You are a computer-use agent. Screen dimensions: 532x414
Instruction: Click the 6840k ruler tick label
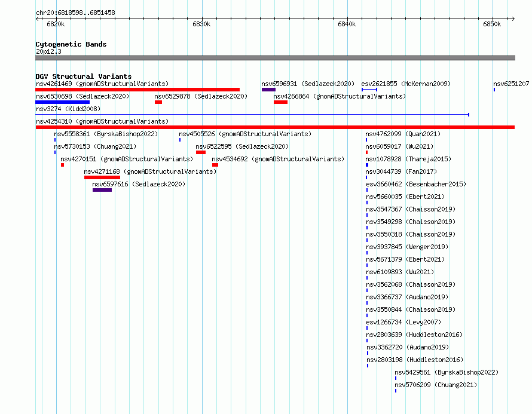(x=347, y=24)
